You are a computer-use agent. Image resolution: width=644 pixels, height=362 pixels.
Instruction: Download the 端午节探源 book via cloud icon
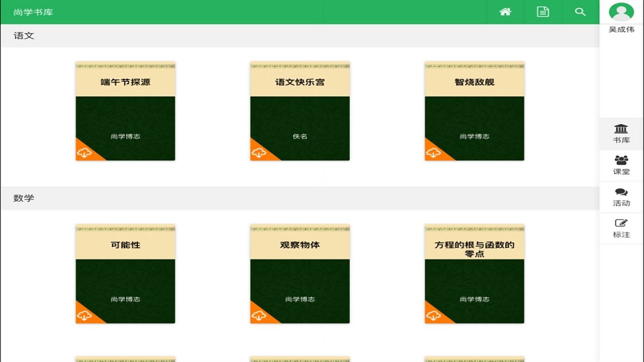click(x=85, y=152)
